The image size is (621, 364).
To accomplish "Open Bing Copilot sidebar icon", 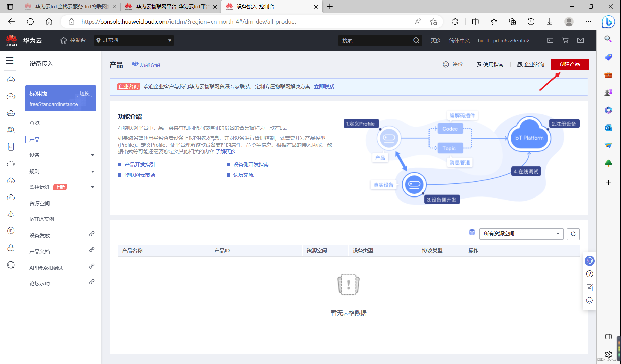I will point(609,22).
